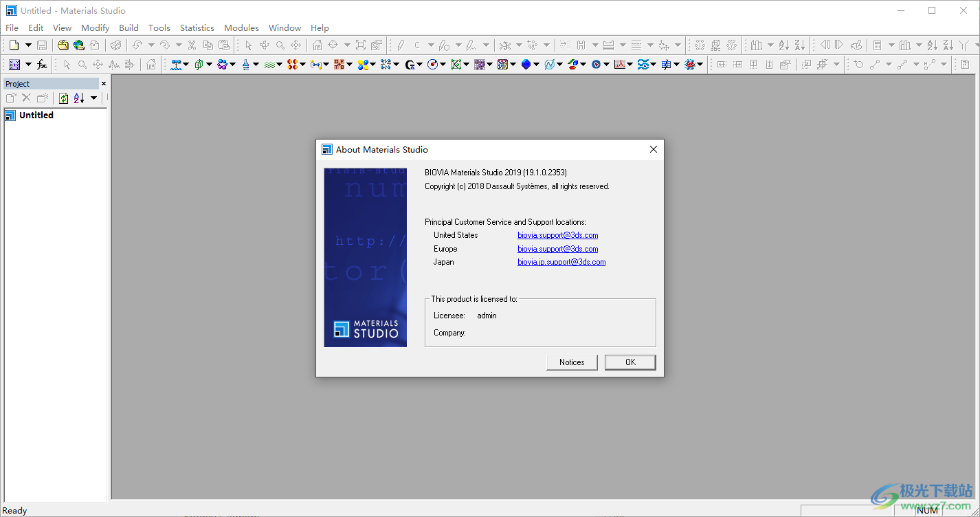Click the green cube module icon
The image size is (980, 517).
pyautogui.click(x=199, y=65)
